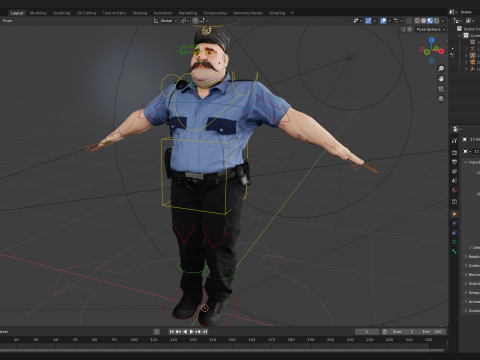Open the Physics properties tab

[454, 223]
